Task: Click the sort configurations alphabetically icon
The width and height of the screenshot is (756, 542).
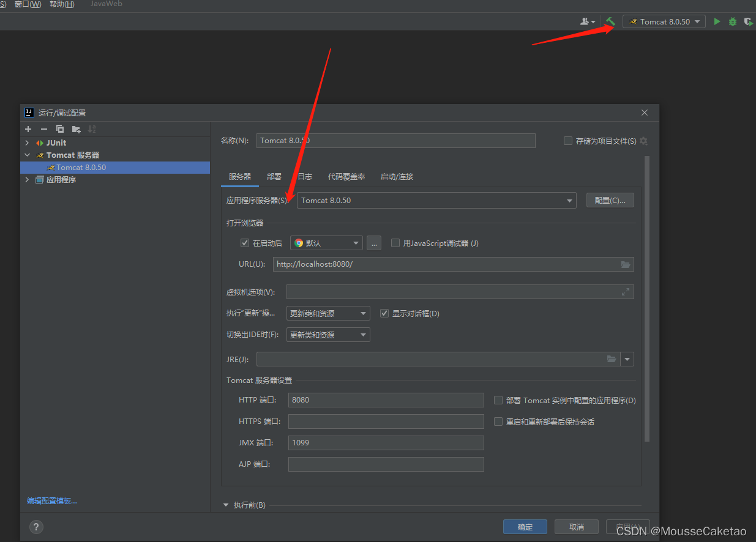Action: pos(92,129)
